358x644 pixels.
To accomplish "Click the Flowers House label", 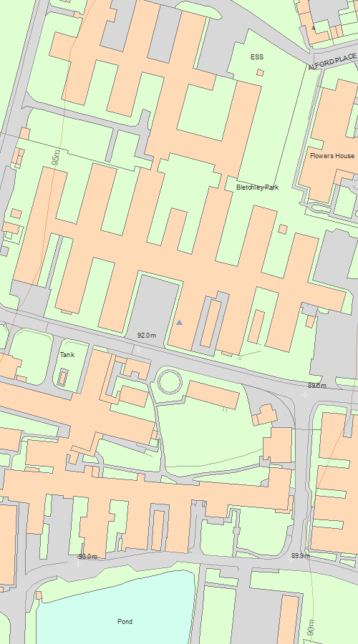I will (332, 156).
